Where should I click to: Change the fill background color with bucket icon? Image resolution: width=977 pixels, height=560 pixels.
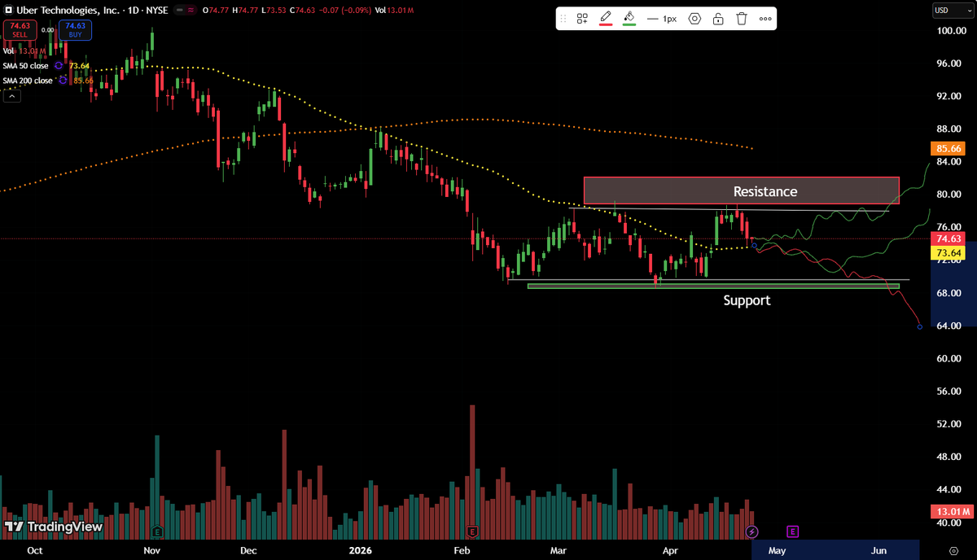point(629,18)
